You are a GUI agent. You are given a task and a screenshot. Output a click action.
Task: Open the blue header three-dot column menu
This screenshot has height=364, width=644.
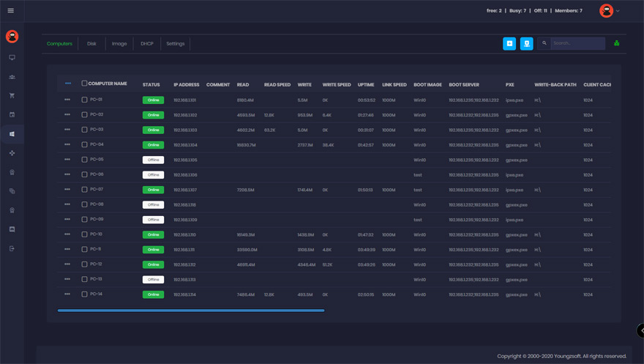pyautogui.click(x=68, y=83)
